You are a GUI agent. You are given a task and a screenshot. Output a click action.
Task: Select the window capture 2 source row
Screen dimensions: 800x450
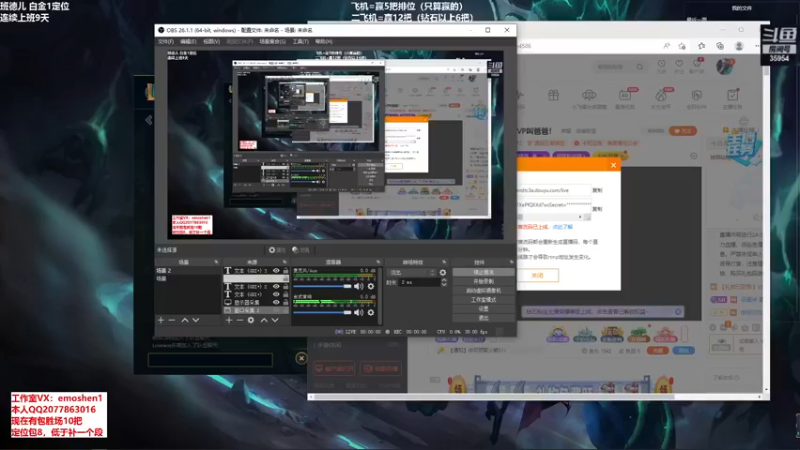point(256,310)
